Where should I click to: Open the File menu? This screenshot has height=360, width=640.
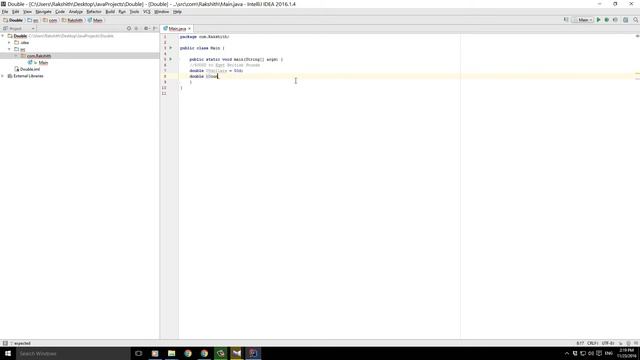pyautogui.click(x=5, y=12)
